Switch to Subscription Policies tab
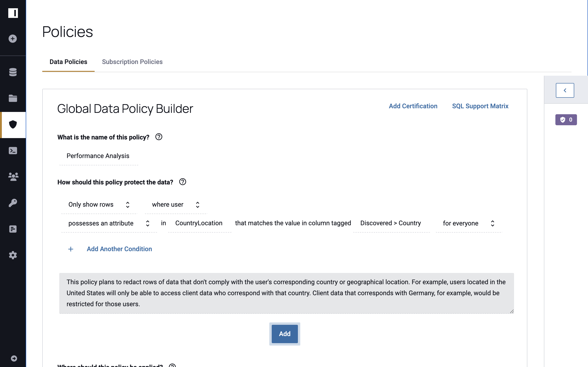This screenshot has height=367, width=588. 132,62
